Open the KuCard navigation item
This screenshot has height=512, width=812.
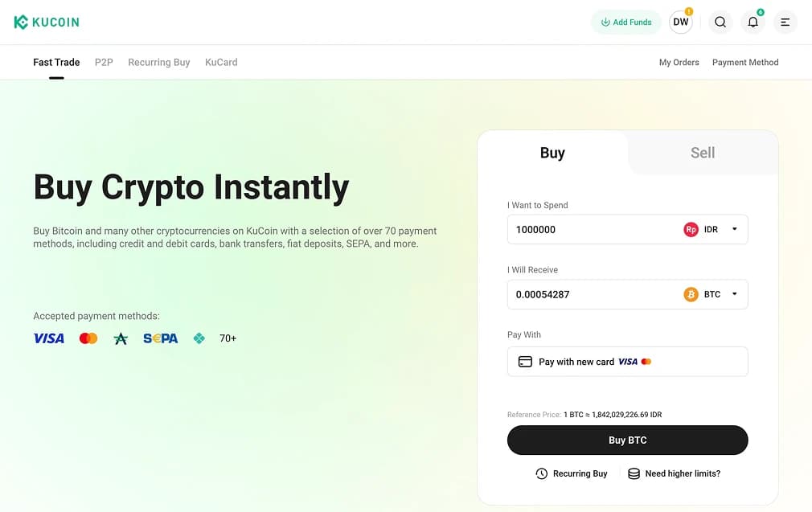click(x=221, y=62)
